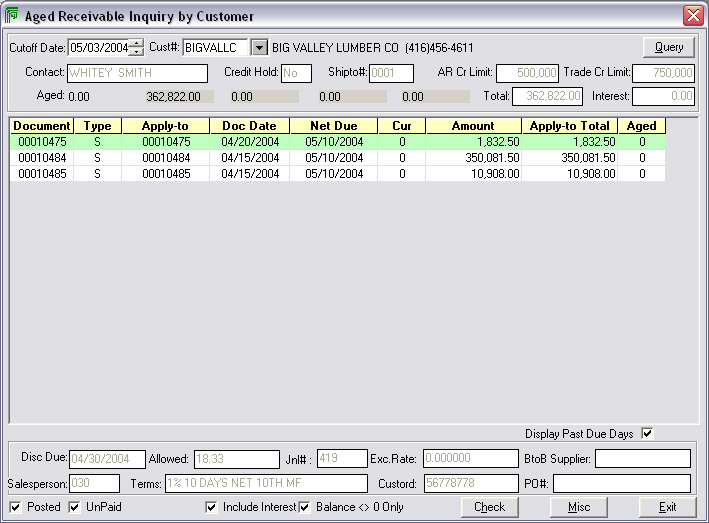
Task: Click the Apply-to Total column header
Action: (570, 126)
